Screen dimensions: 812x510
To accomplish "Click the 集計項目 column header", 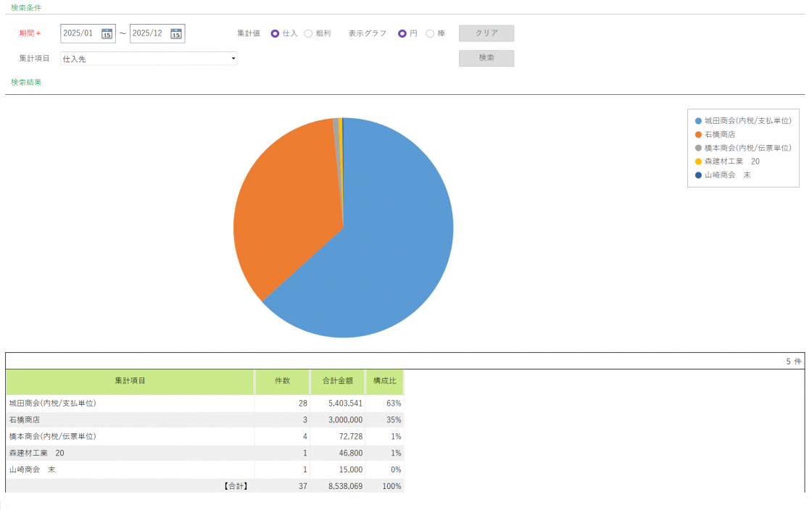I will point(130,381).
